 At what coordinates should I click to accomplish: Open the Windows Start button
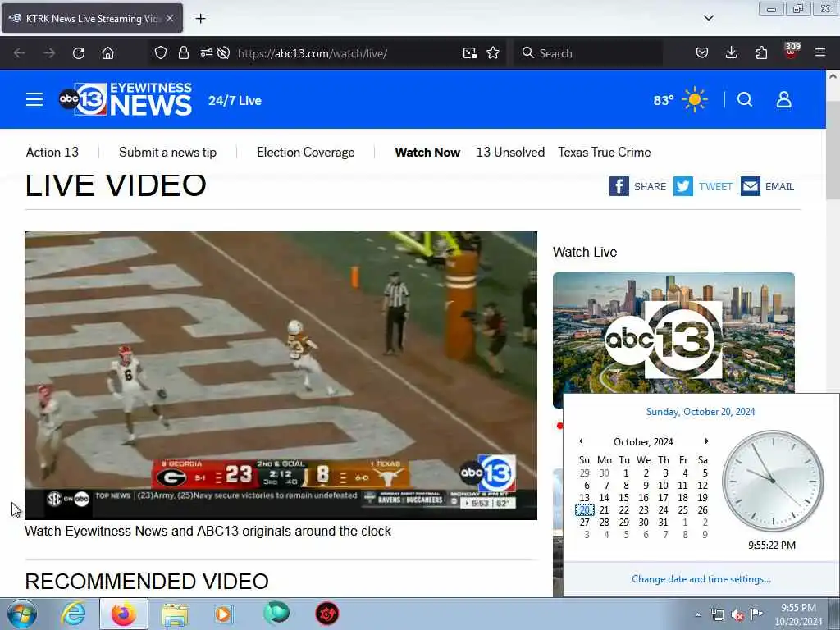[x=22, y=614]
